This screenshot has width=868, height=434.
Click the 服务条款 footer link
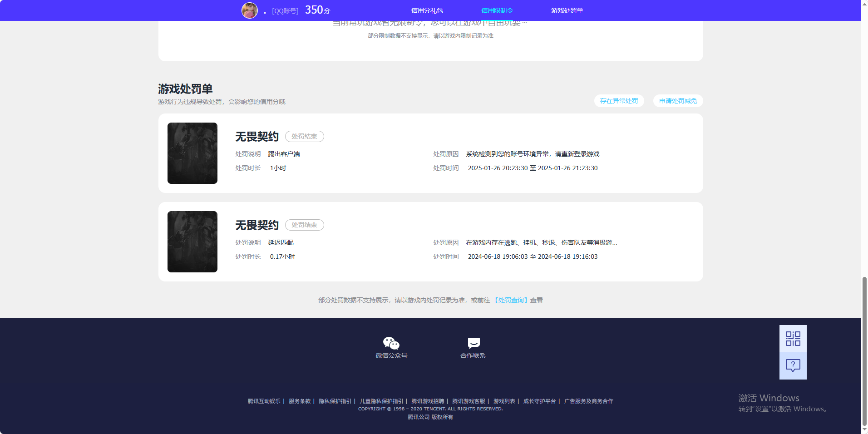point(299,401)
